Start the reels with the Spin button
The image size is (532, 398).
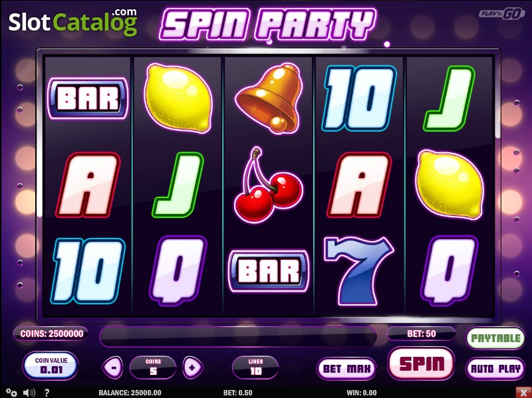point(422,363)
